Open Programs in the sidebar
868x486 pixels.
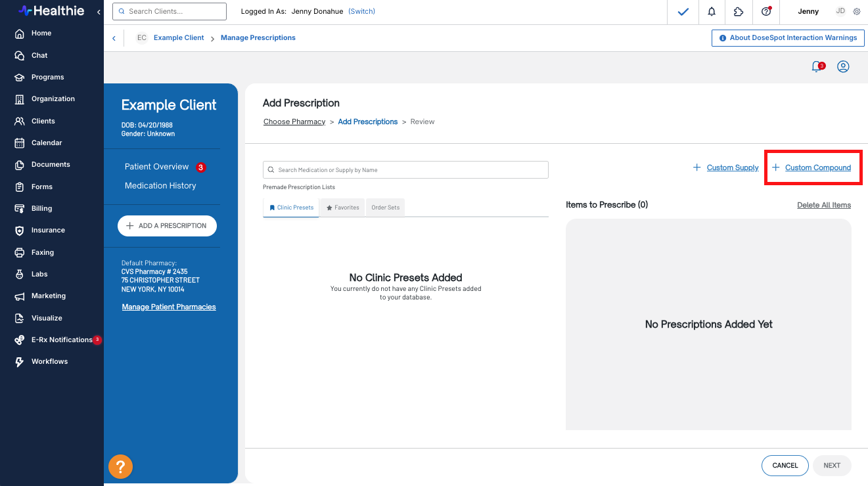47,77
